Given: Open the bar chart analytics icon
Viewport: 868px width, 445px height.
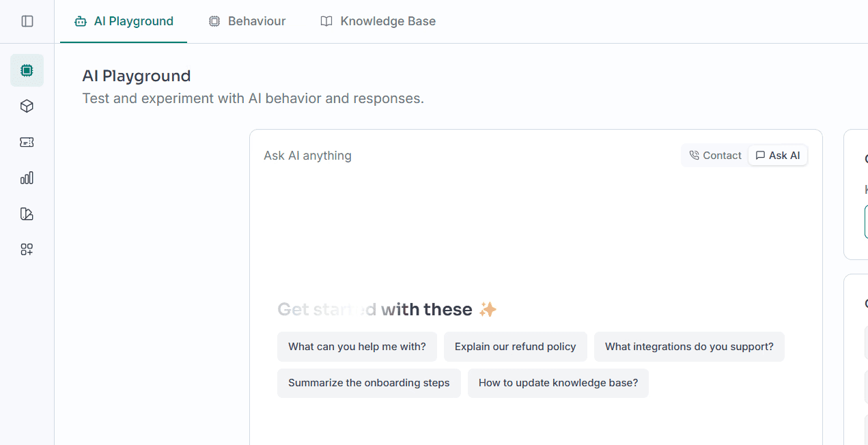Looking at the screenshot, I should point(27,178).
